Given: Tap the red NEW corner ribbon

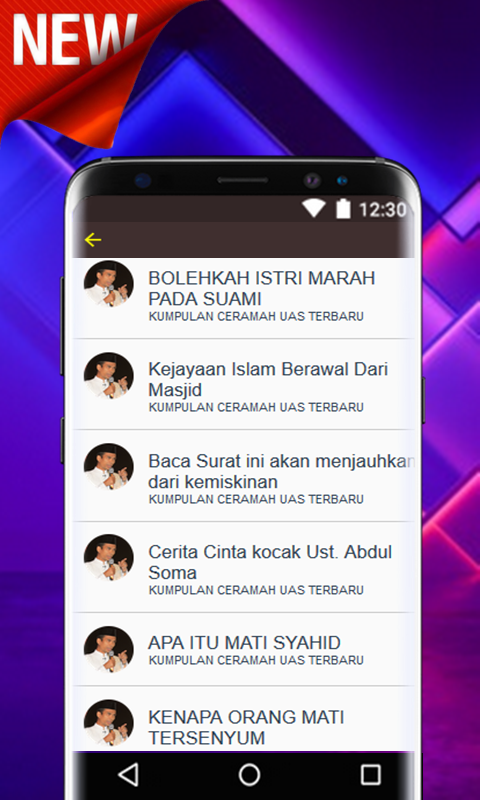Looking at the screenshot, I should pyautogui.click(x=77, y=56).
